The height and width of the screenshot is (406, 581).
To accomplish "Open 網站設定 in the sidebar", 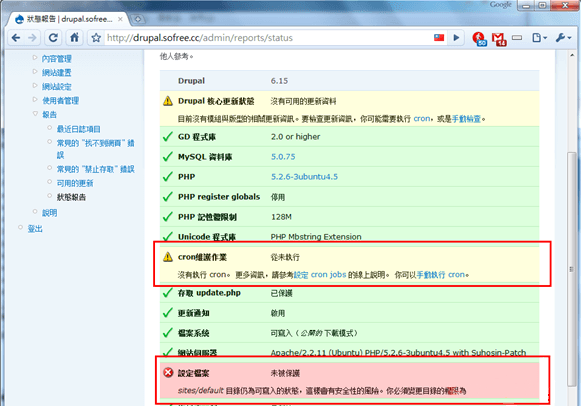I will [x=56, y=87].
